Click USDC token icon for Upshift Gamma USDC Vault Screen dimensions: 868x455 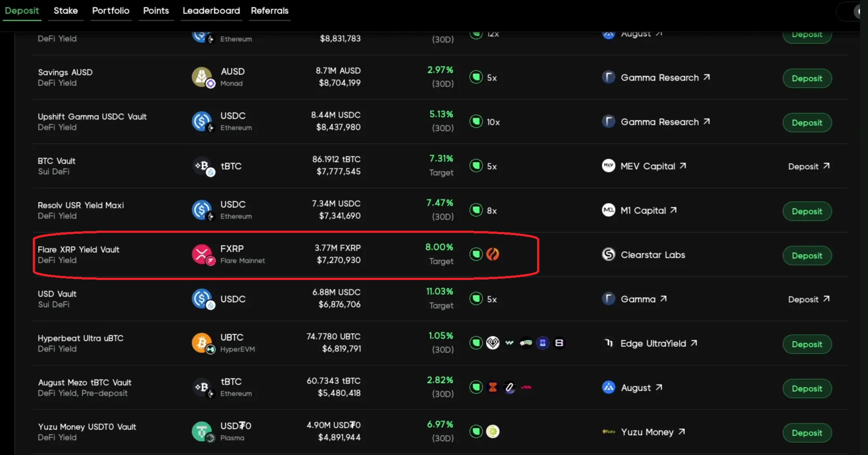pos(202,122)
